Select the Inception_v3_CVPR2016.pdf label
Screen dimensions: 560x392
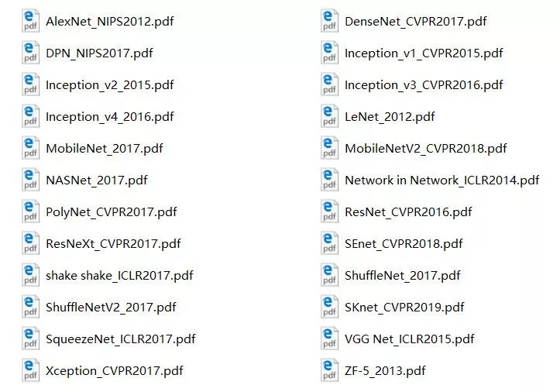click(x=424, y=85)
